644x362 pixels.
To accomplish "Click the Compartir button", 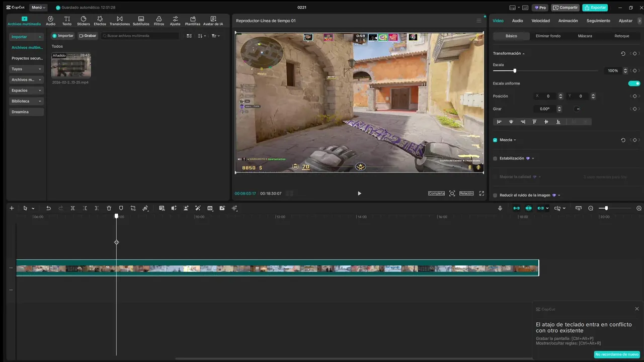I will 566,8.
